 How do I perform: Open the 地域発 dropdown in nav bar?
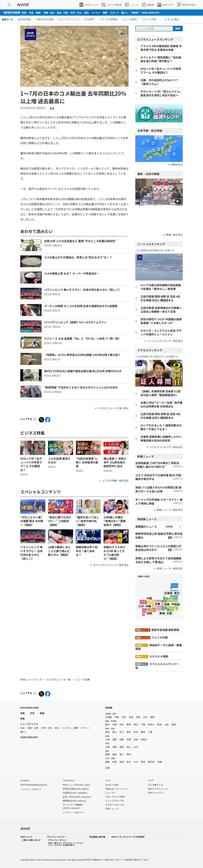[x=136, y=13]
